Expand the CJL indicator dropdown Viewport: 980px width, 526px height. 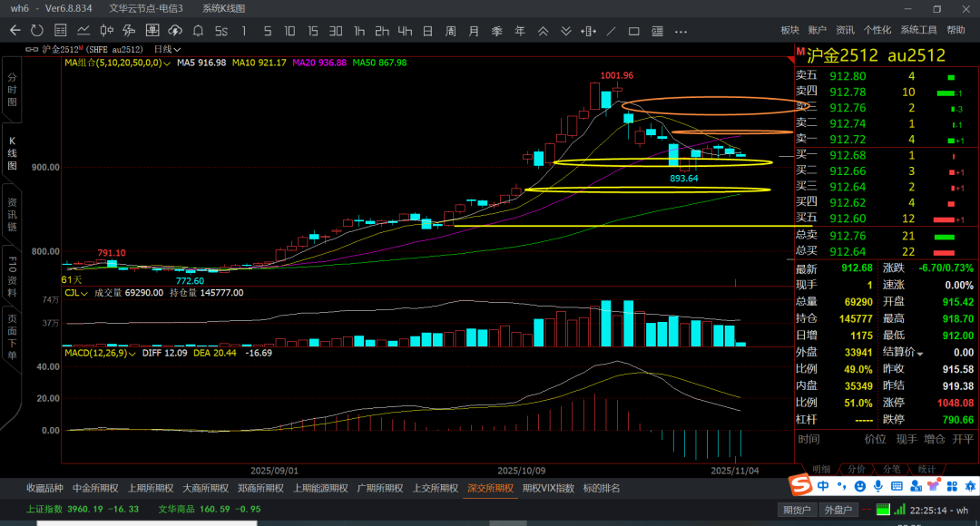click(x=84, y=294)
